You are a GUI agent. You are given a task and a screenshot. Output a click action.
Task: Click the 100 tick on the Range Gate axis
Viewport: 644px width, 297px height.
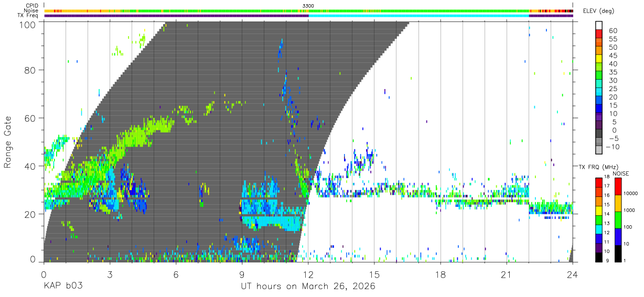tap(28, 25)
